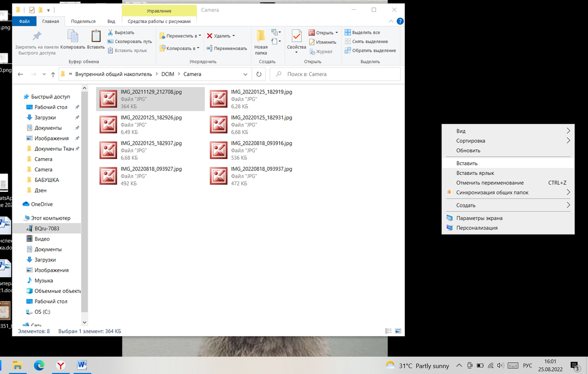This screenshot has width=588, height=374.
Task: Open Microsoft Edge from the taskbar
Action: [x=39, y=365]
